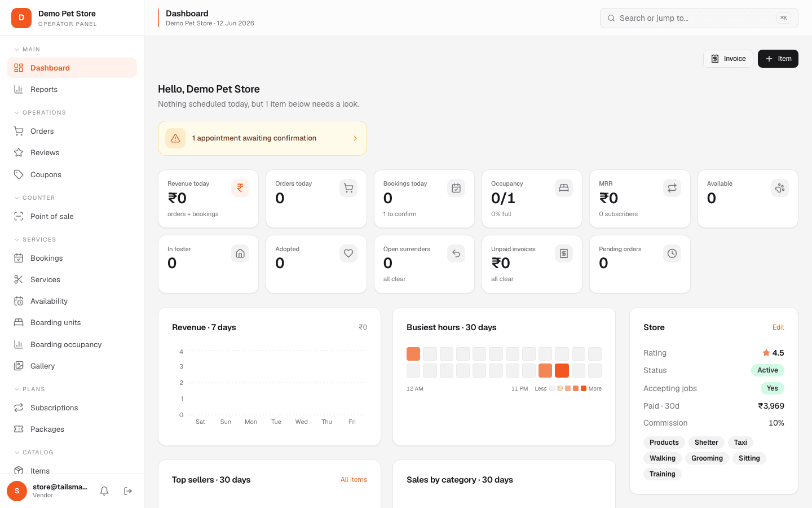Navigate to Bookings
This screenshot has height=508, width=812.
point(72,258)
